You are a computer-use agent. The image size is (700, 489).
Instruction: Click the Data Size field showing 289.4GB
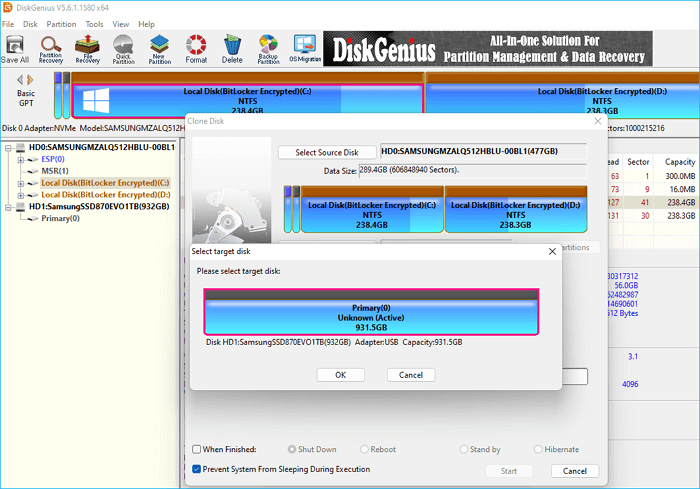(473, 170)
